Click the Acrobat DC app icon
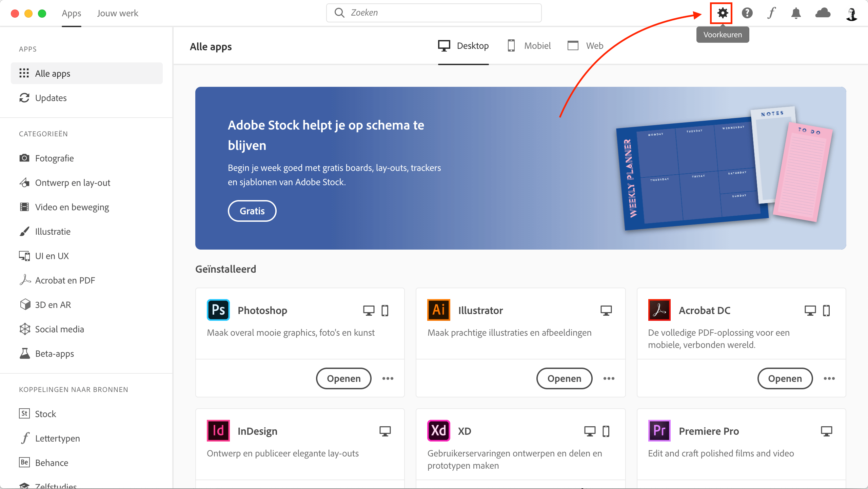Viewport: 868px width, 489px height. pos(659,310)
